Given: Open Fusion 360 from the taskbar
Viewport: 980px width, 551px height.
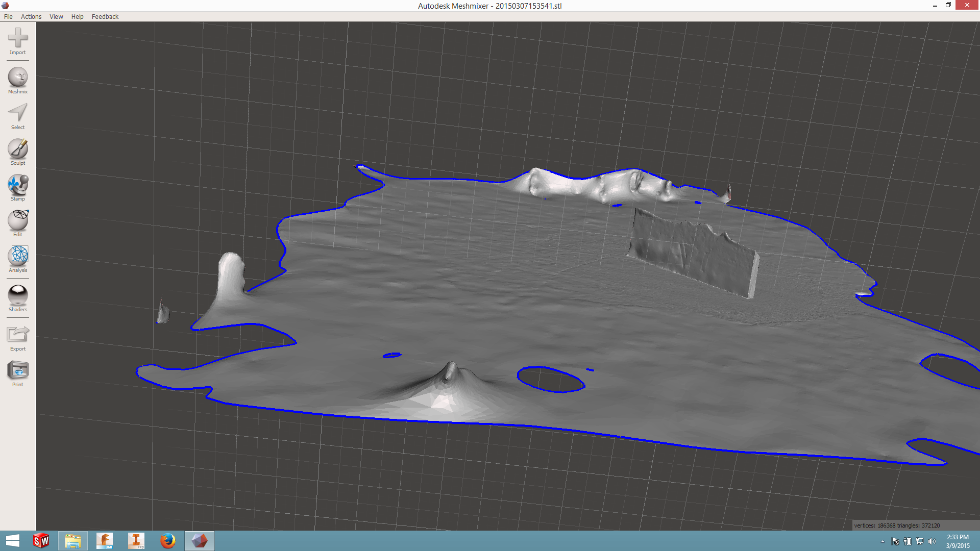Looking at the screenshot, I should point(105,541).
